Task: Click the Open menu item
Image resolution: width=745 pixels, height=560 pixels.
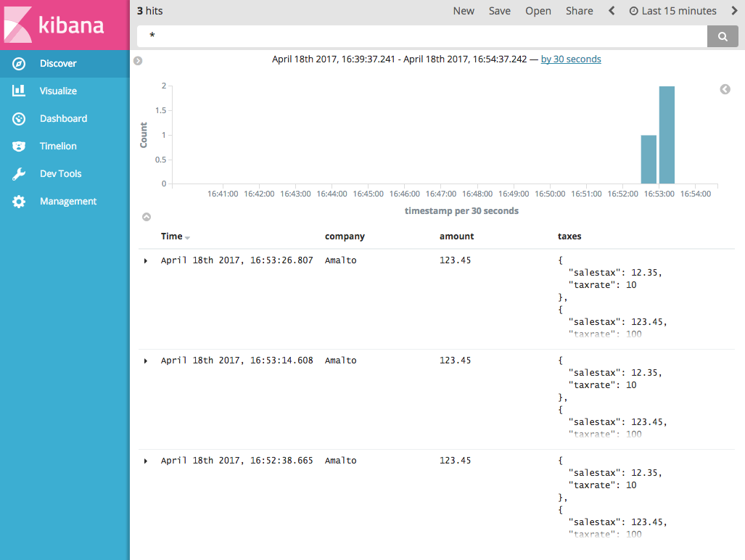Action: pos(538,10)
